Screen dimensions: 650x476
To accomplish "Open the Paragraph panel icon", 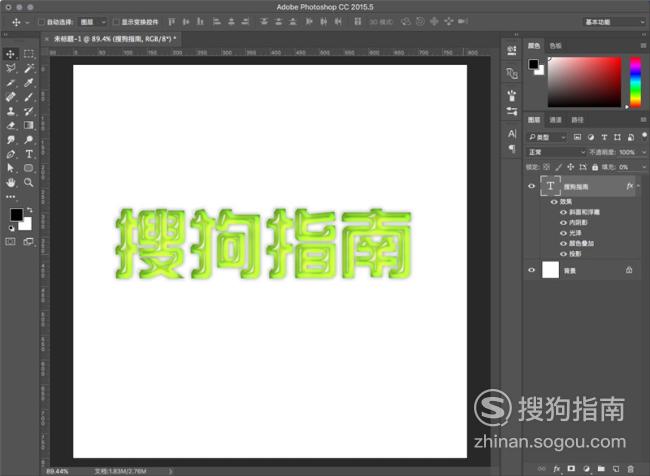I will pyautogui.click(x=512, y=148).
